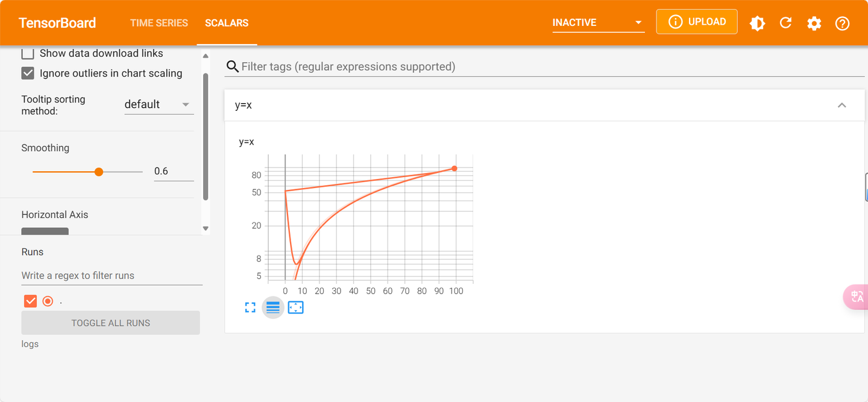Fit chart domain to data icon

pos(295,307)
